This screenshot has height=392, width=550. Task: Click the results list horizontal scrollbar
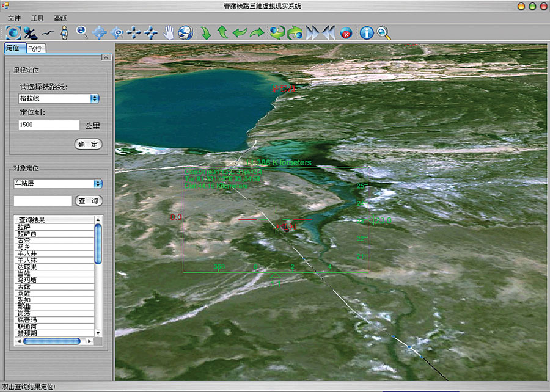click(x=52, y=341)
